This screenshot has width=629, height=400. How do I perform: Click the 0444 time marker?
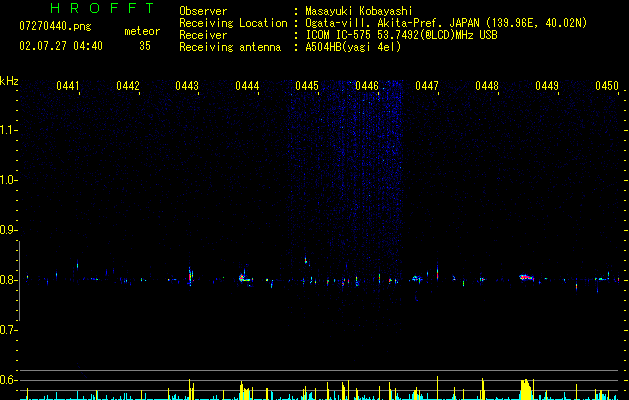(x=247, y=86)
